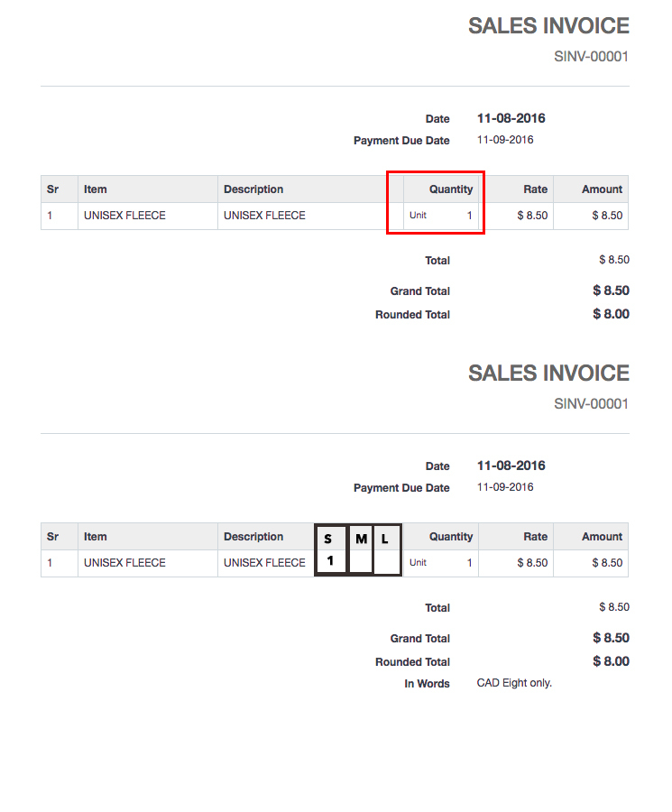Click the S size box header
The height and width of the screenshot is (812, 672).
click(330, 539)
